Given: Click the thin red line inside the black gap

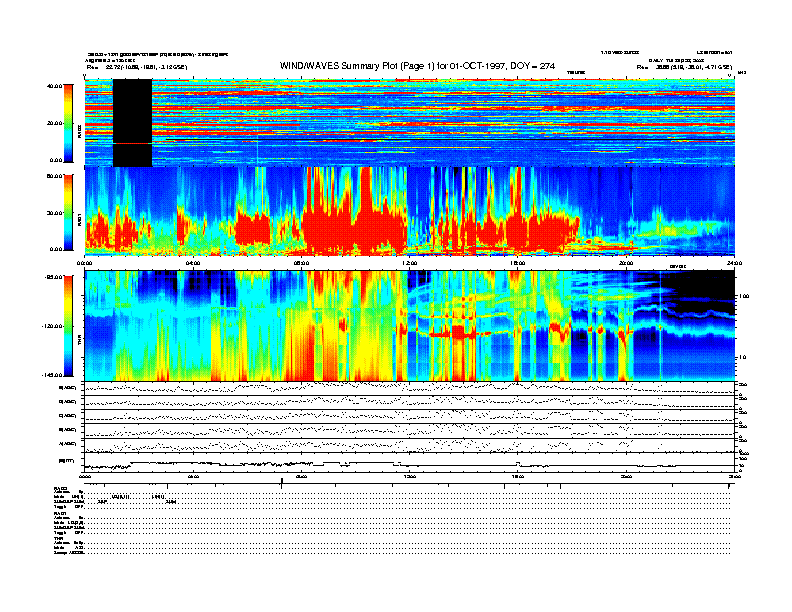Looking at the screenshot, I should 132,143.
